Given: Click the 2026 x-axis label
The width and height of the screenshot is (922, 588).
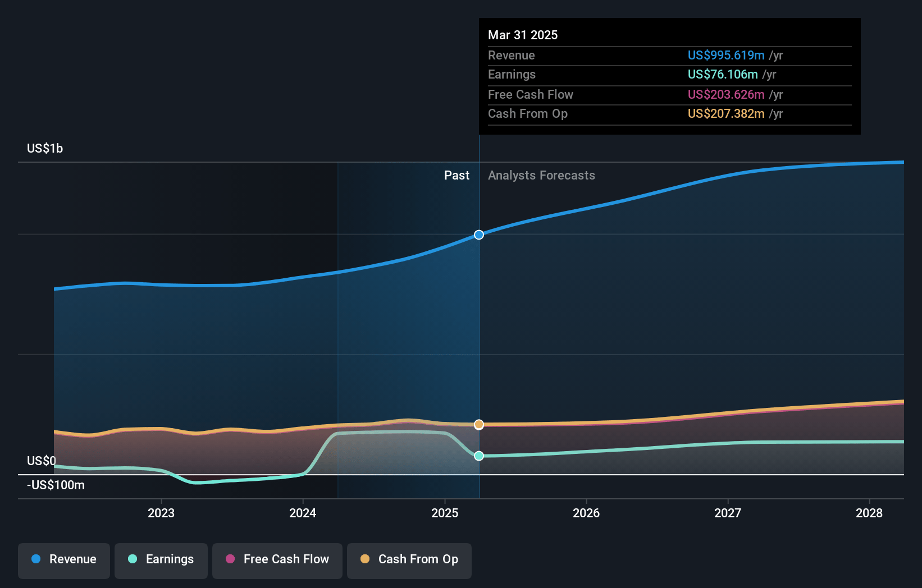Looking at the screenshot, I should (586, 513).
